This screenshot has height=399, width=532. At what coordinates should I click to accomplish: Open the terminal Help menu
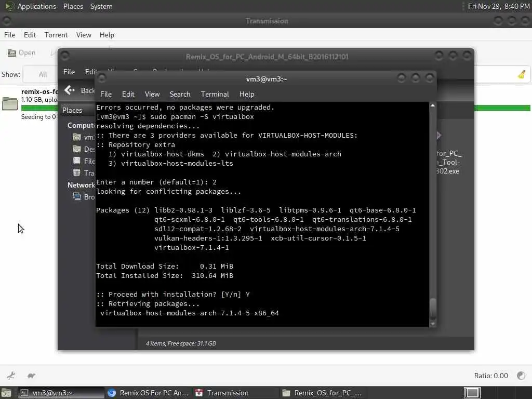[247, 95]
